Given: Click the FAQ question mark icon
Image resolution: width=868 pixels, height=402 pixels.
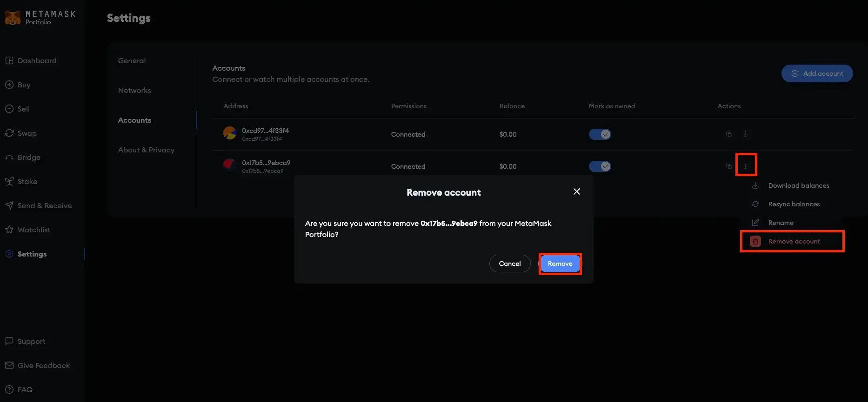Looking at the screenshot, I should click(9, 389).
